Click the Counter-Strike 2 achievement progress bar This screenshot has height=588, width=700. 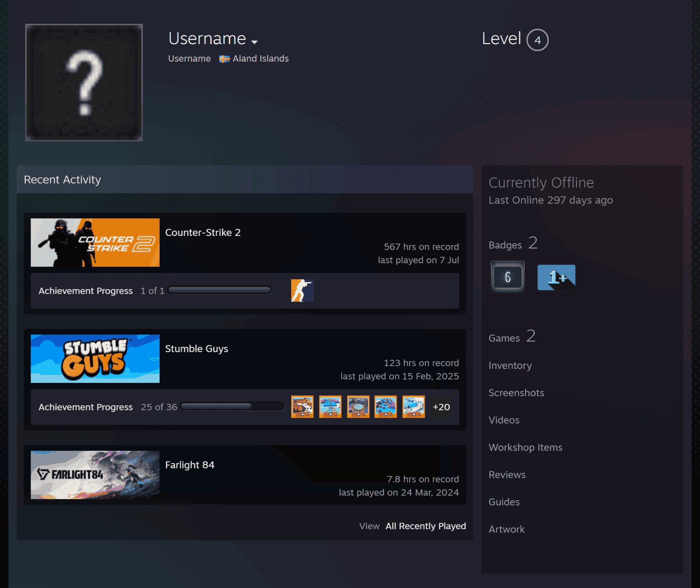tap(219, 290)
